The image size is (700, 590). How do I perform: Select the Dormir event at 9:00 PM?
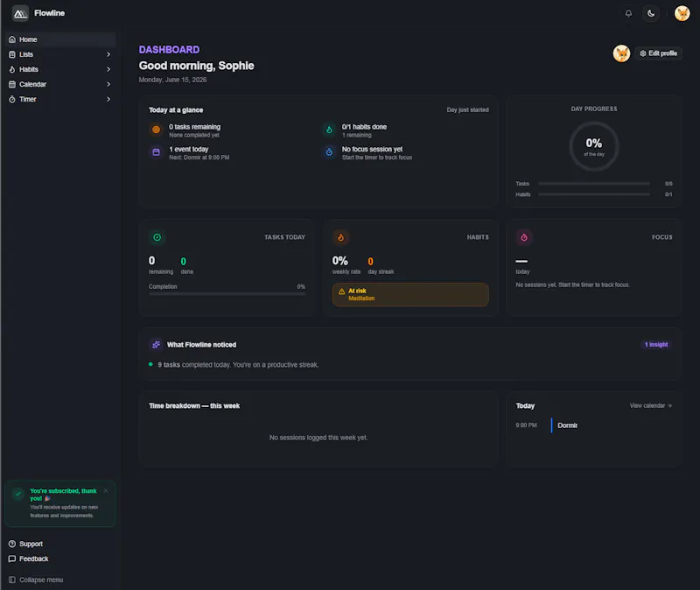[x=593, y=425]
